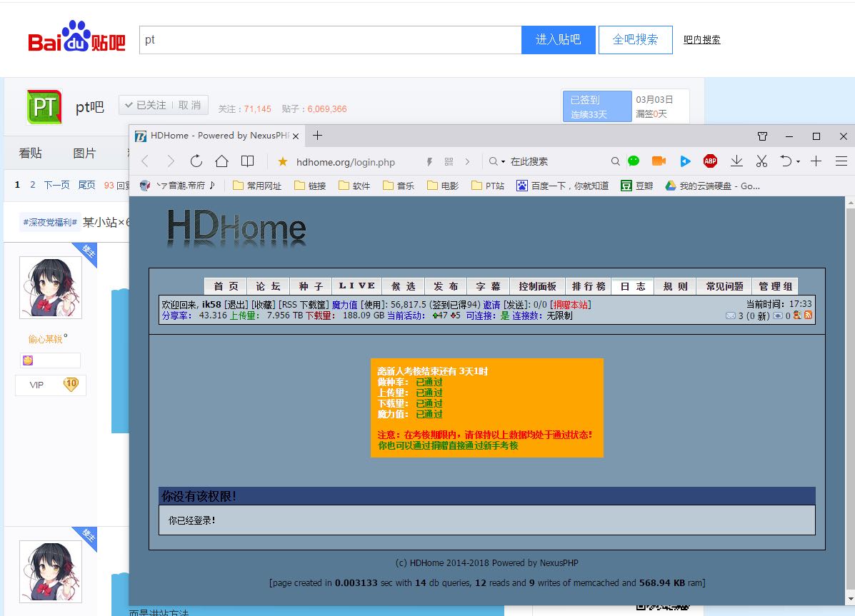Click the scissors screenshot tool

tap(761, 161)
